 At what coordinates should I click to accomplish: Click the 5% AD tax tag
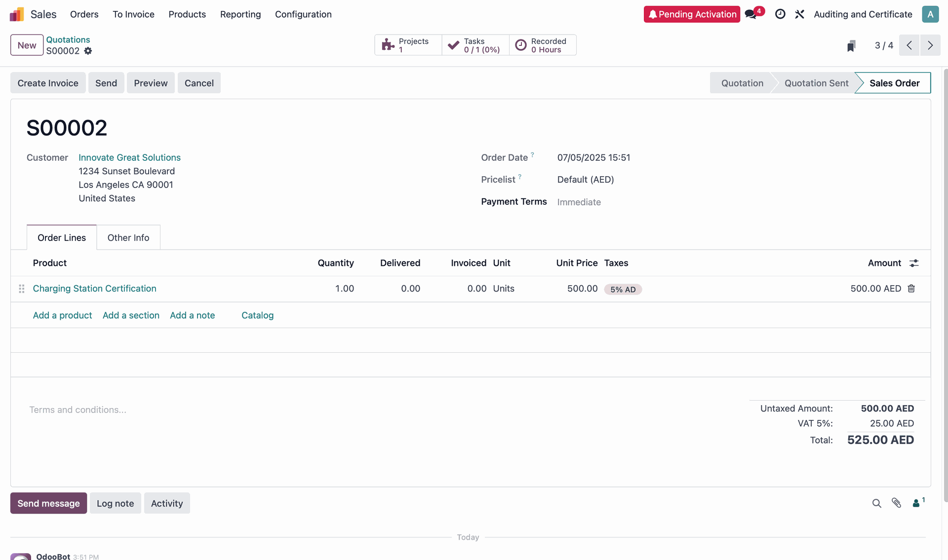(x=623, y=290)
